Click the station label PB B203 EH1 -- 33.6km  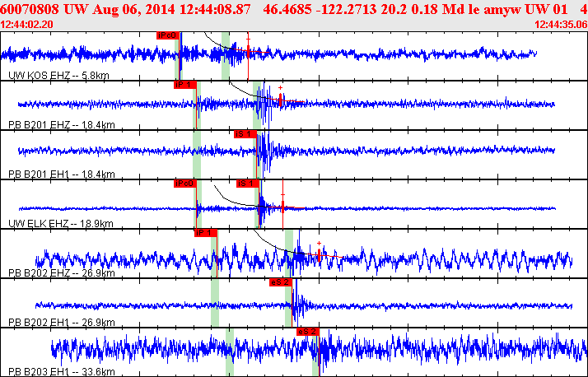[62, 372]
